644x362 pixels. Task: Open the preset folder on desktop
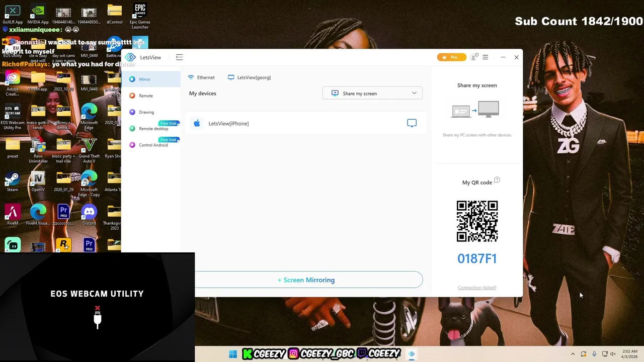click(13, 148)
